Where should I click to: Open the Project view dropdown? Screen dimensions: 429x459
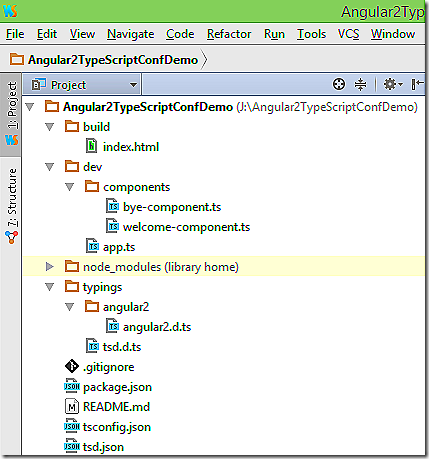point(85,85)
